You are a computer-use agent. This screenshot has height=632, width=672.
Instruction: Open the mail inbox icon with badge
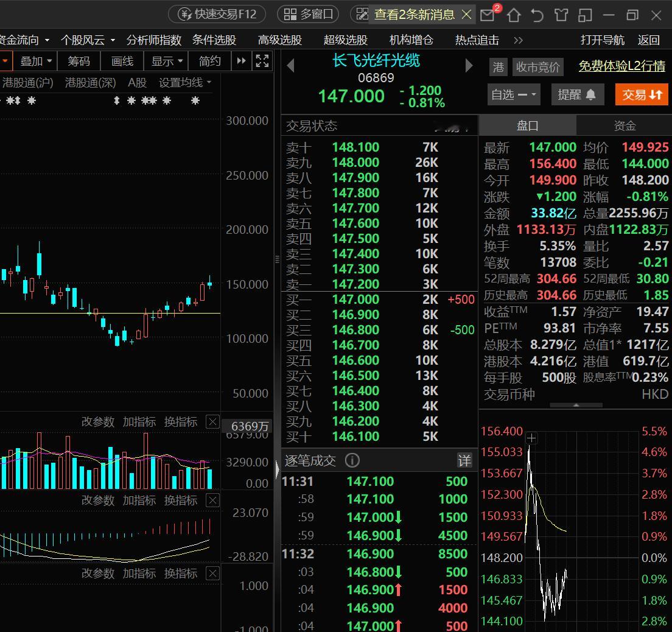click(489, 14)
